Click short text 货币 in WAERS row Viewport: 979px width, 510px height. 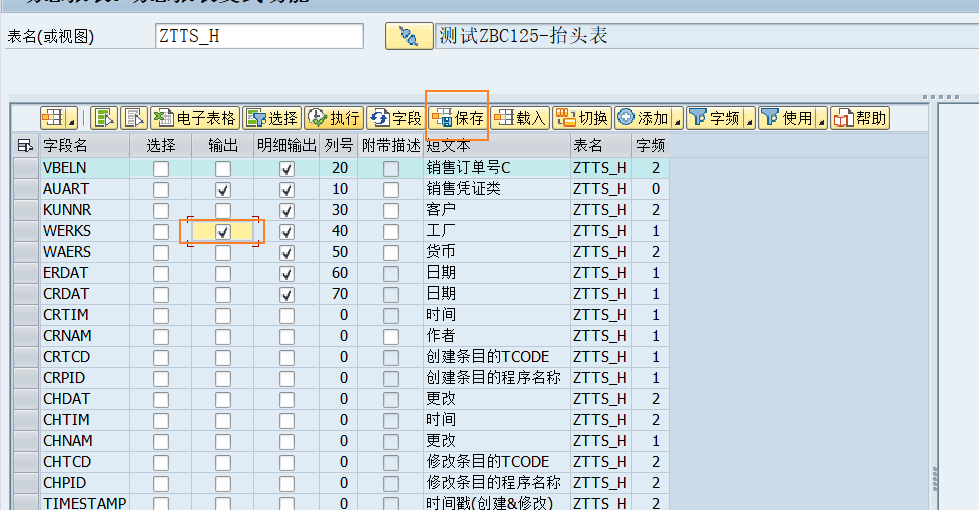click(x=441, y=252)
